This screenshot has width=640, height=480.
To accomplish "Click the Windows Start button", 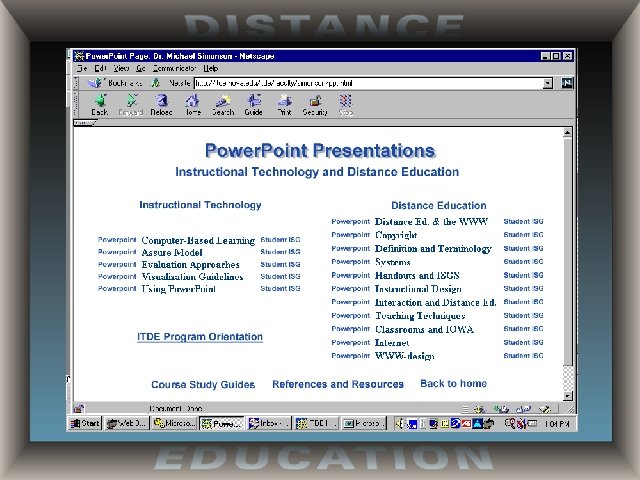I will coord(85,424).
